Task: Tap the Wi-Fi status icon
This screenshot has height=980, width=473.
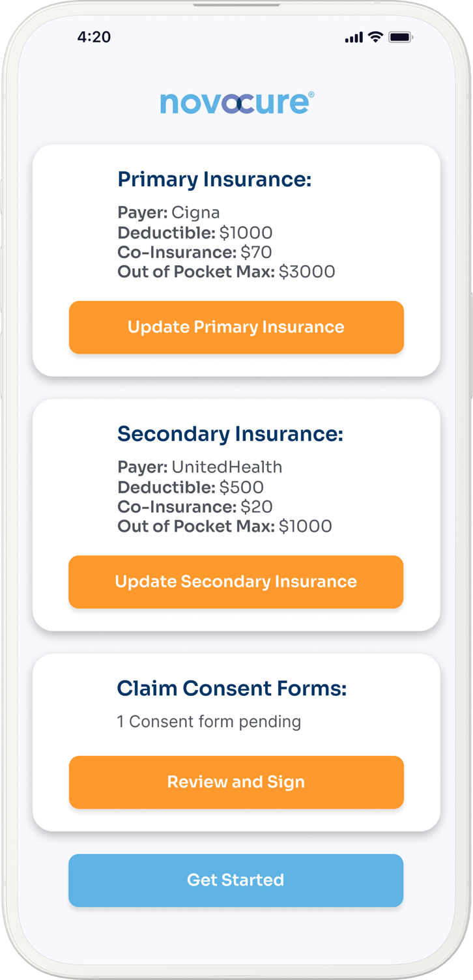Action: (375, 37)
